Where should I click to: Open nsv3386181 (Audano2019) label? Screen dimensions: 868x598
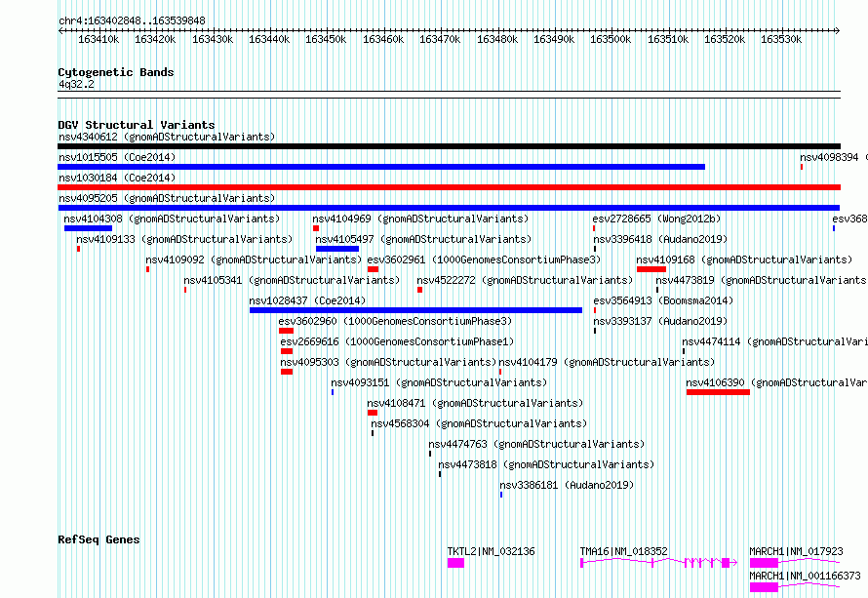567,485
